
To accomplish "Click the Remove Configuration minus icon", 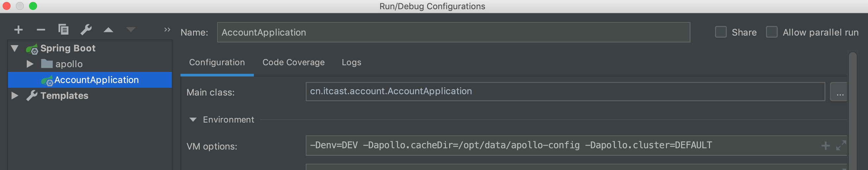I will tap(41, 30).
